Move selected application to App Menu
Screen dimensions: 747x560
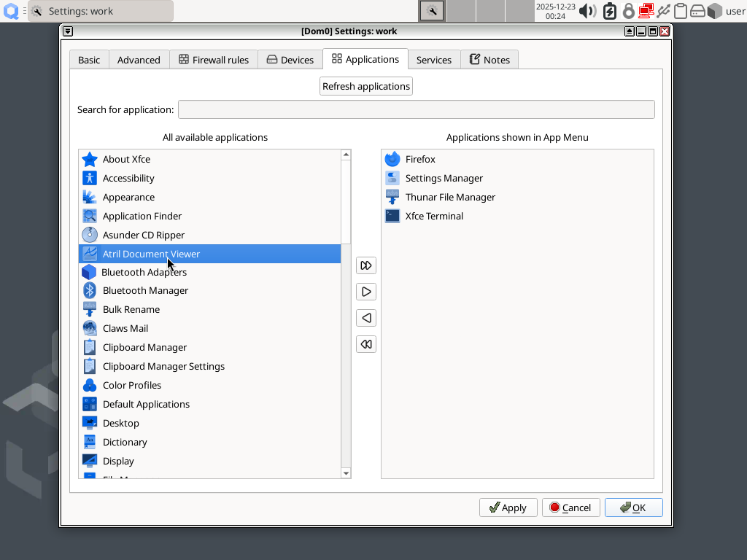coord(366,292)
